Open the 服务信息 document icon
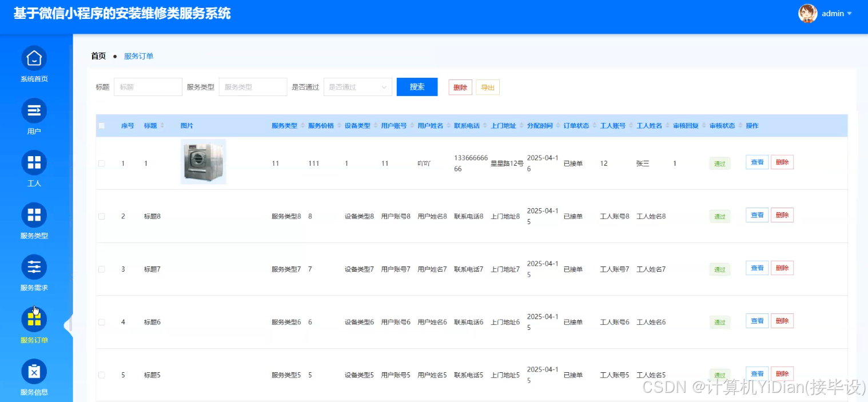The image size is (868, 402). coord(34,372)
